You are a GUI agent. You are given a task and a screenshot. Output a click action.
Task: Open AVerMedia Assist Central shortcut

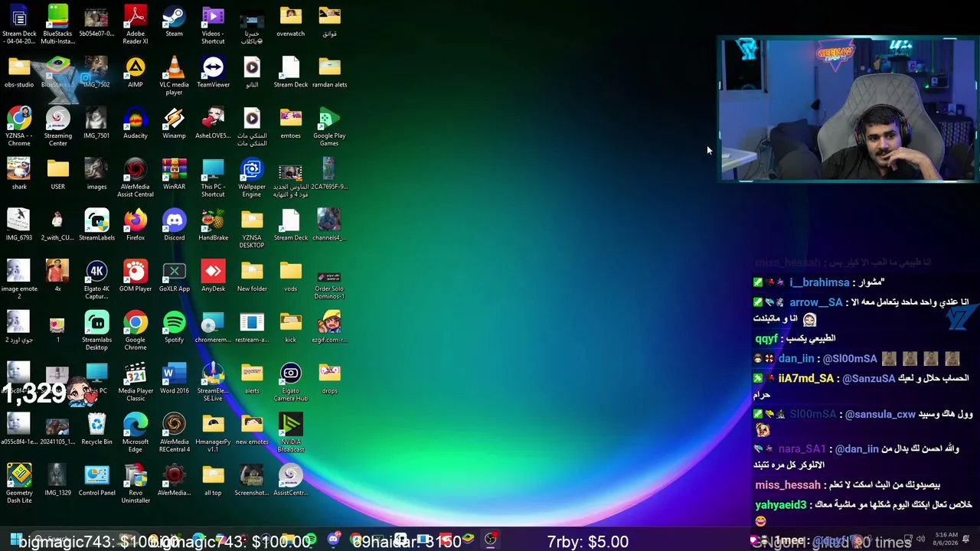point(136,178)
